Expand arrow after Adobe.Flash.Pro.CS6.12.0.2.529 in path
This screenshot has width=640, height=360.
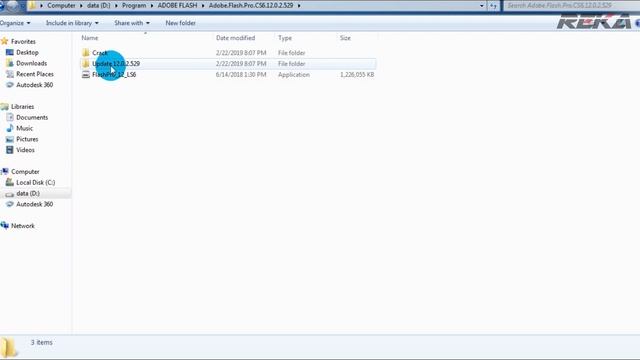click(299, 6)
